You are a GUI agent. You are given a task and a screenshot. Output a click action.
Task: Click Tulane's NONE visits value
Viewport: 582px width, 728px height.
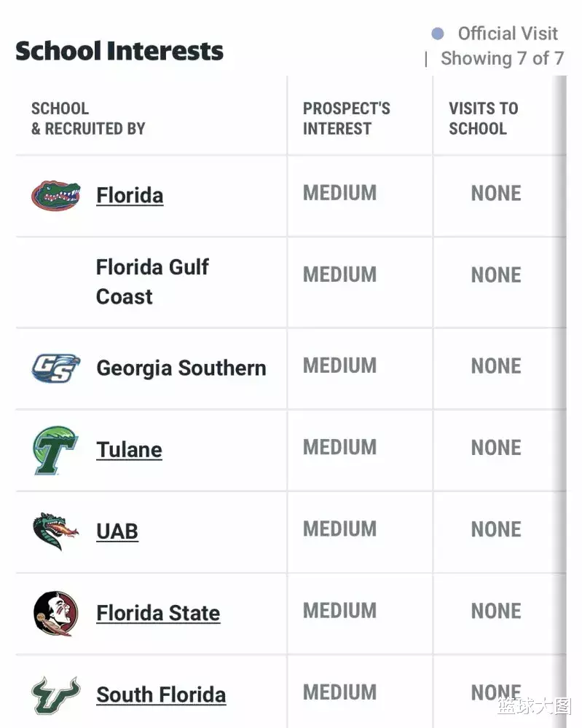click(496, 447)
